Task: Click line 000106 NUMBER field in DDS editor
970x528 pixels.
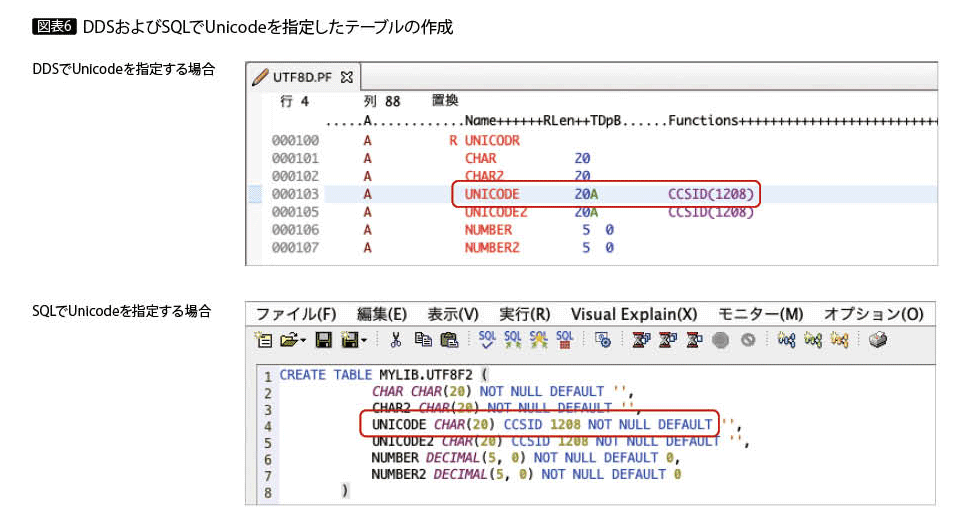Action: click(x=488, y=230)
